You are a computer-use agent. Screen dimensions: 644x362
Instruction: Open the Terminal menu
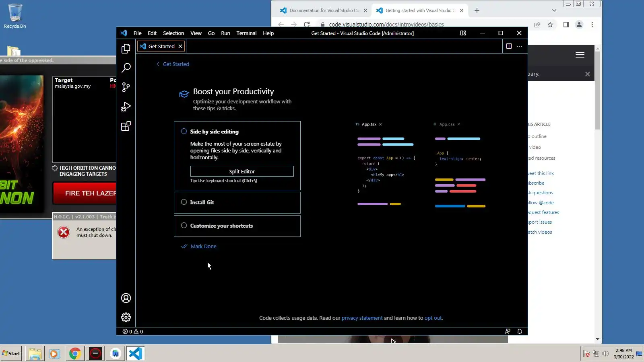pyautogui.click(x=246, y=33)
